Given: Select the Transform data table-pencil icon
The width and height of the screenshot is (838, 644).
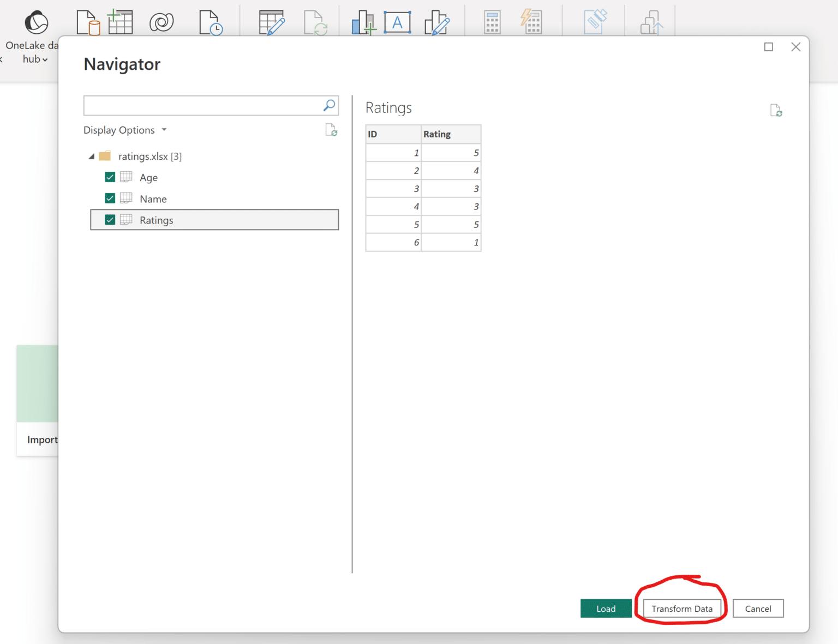Looking at the screenshot, I should click(271, 22).
